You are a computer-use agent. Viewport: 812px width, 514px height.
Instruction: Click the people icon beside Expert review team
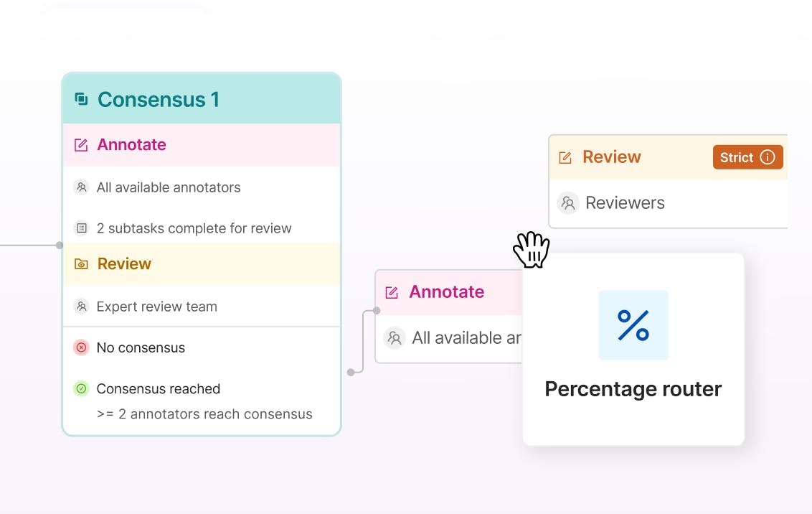tap(81, 306)
